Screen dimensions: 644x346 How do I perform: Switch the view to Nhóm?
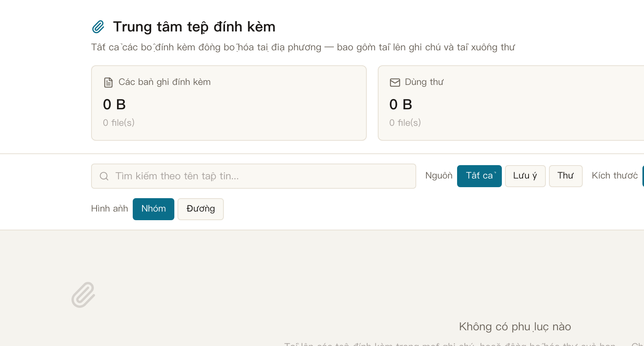pyautogui.click(x=154, y=209)
